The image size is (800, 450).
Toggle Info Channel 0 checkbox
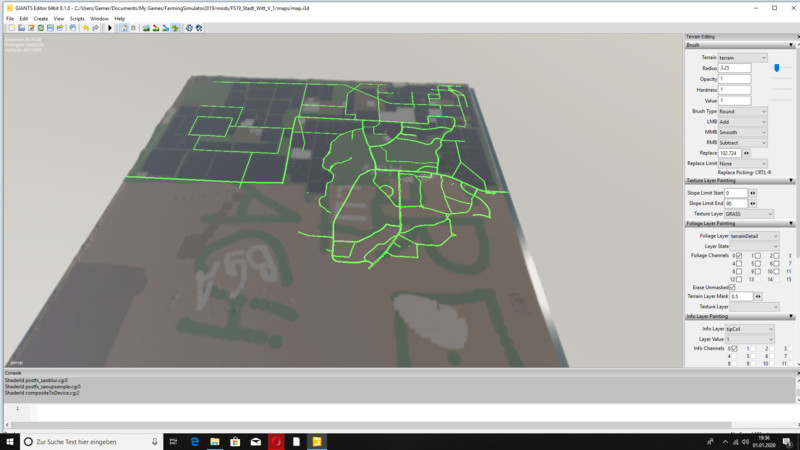(733, 348)
